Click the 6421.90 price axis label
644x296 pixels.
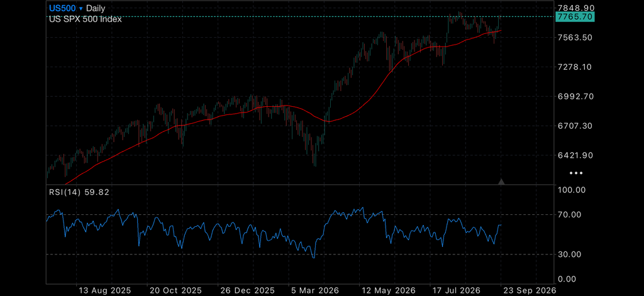pyautogui.click(x=576, y=156)
